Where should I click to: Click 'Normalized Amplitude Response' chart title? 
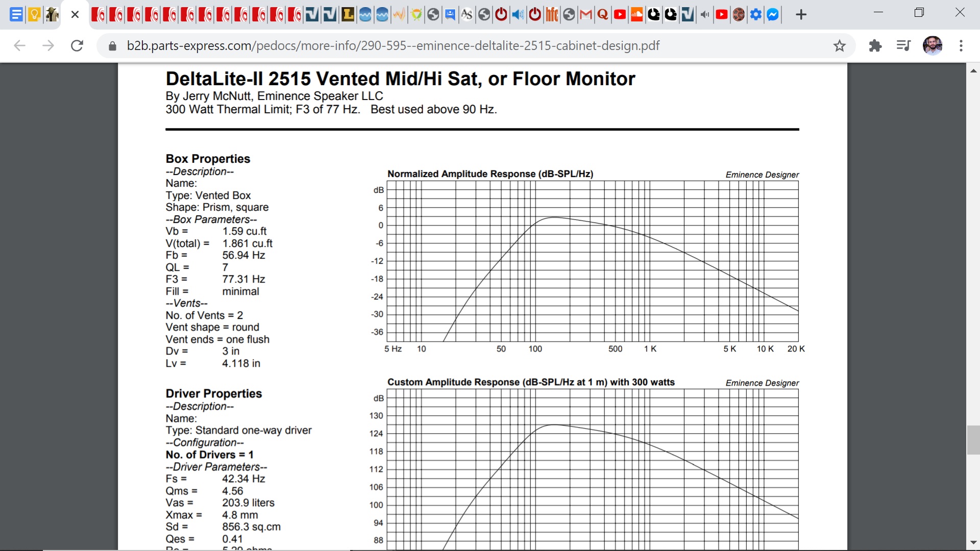pos(490,174)
